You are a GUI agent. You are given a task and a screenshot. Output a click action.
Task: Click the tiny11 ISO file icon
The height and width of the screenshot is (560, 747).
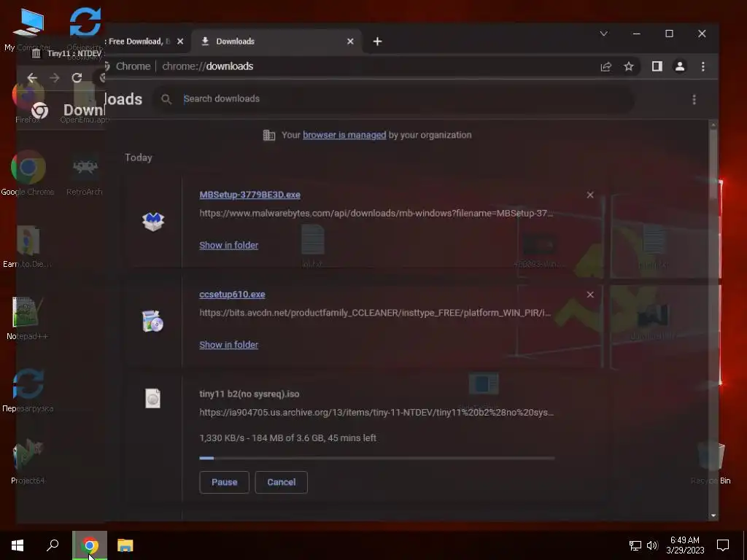(x=153, y=398)
